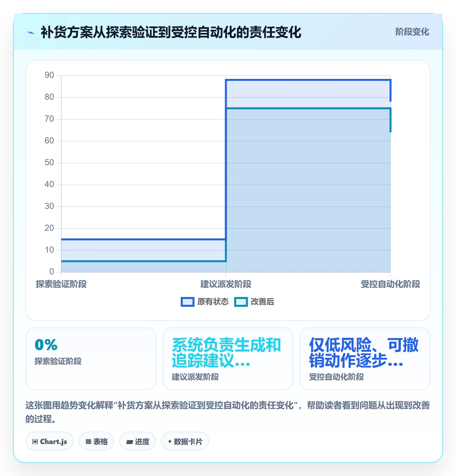
Task: Click the description paragraph starting 这张图用趋势变化
Action: [228, 412]
